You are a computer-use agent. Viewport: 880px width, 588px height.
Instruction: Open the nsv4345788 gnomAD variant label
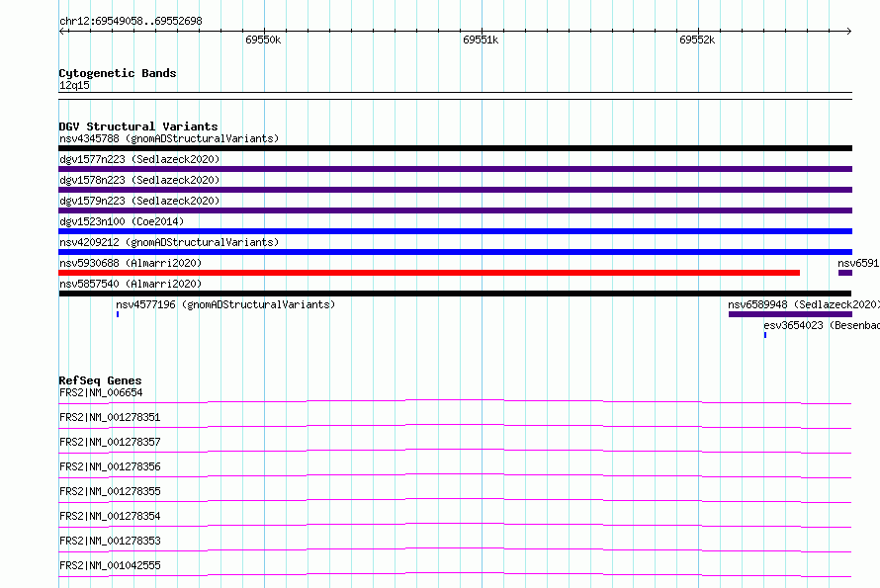(169, 138)
